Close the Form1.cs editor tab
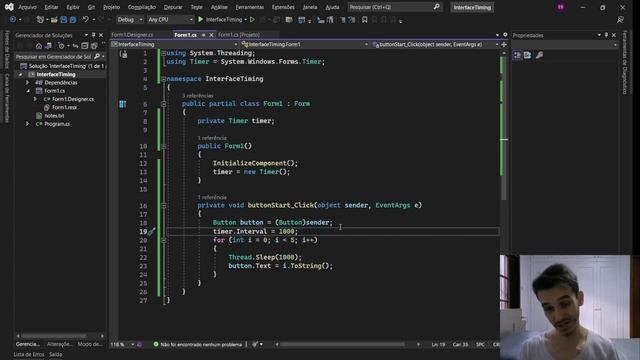The image size is (640, 360). pos(211,35)
